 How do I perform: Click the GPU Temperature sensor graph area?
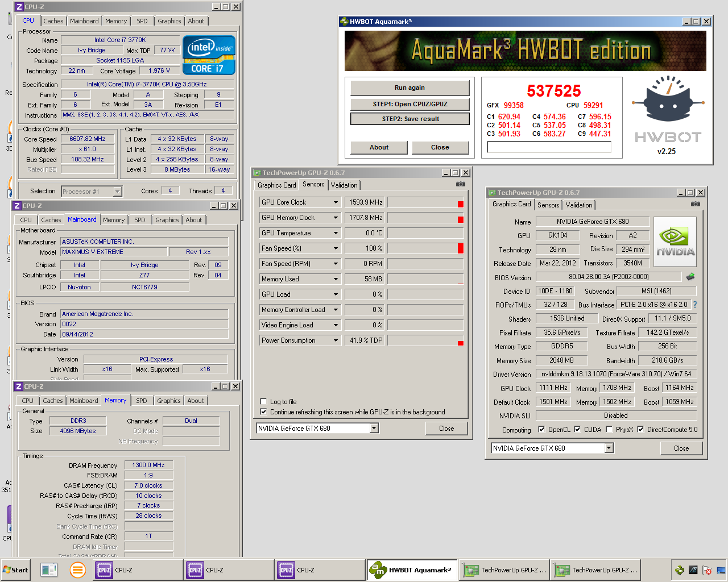coord(425,233)
